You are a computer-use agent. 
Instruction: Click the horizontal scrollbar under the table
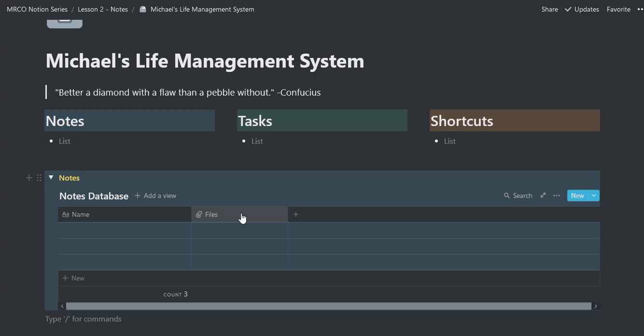(328, 306)
